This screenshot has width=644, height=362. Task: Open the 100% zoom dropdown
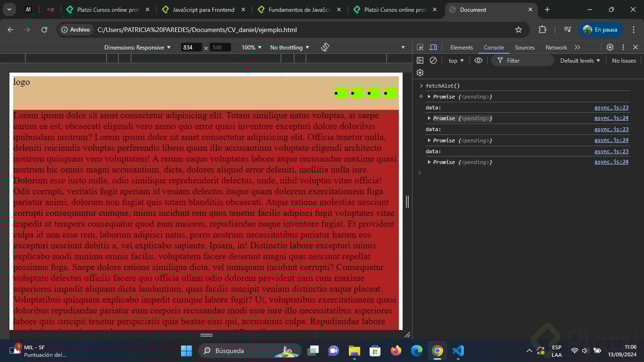251,47
